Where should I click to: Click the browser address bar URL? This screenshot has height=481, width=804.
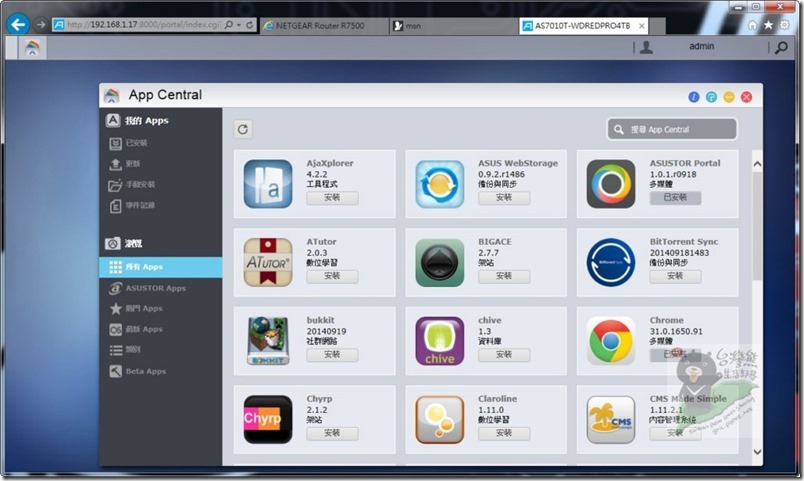click(x=144, y=25)
